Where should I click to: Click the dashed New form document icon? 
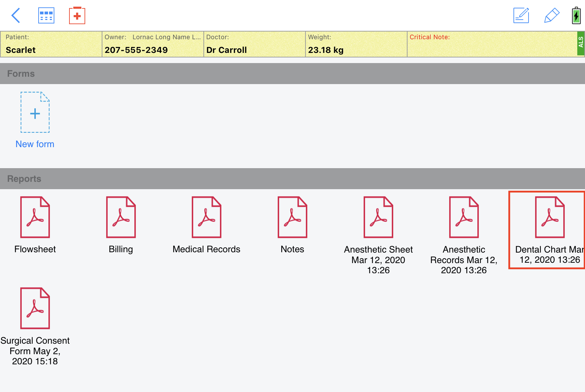tap(35, 112)
